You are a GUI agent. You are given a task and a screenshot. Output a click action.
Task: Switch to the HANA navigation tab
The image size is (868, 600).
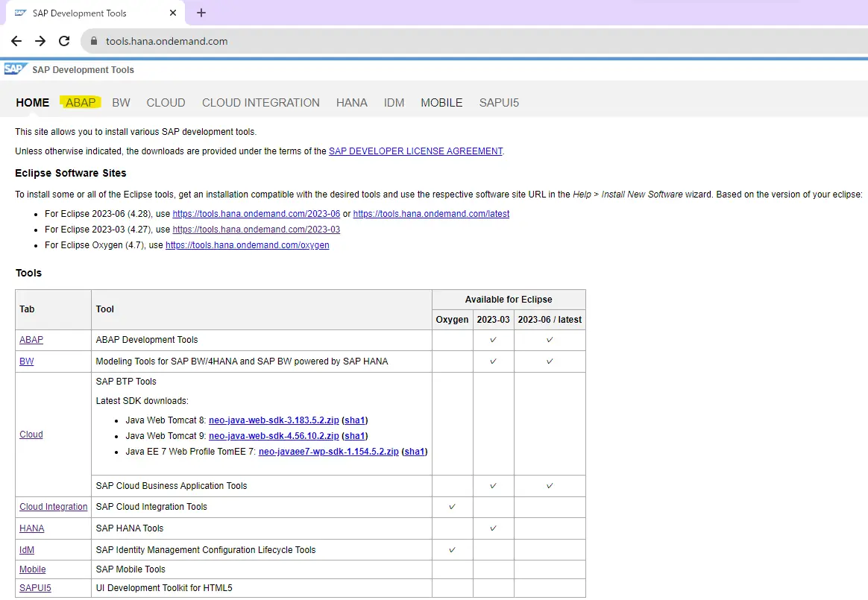pos(351,102)
